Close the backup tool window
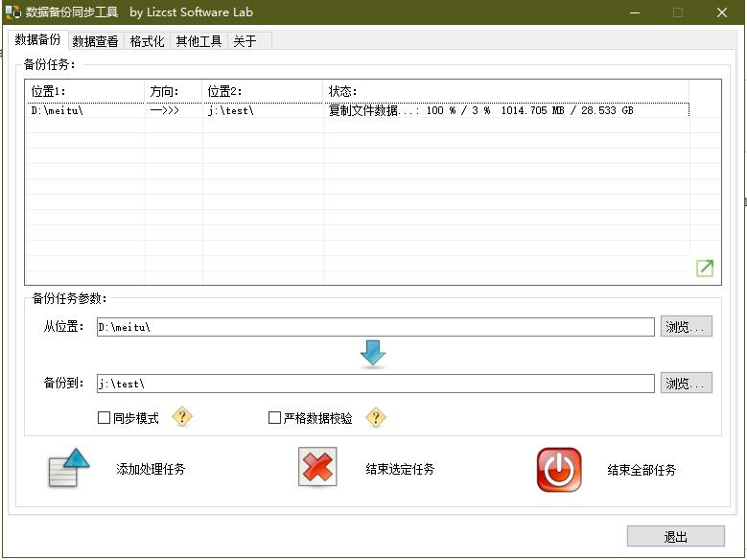 click(x=722, y=12)
